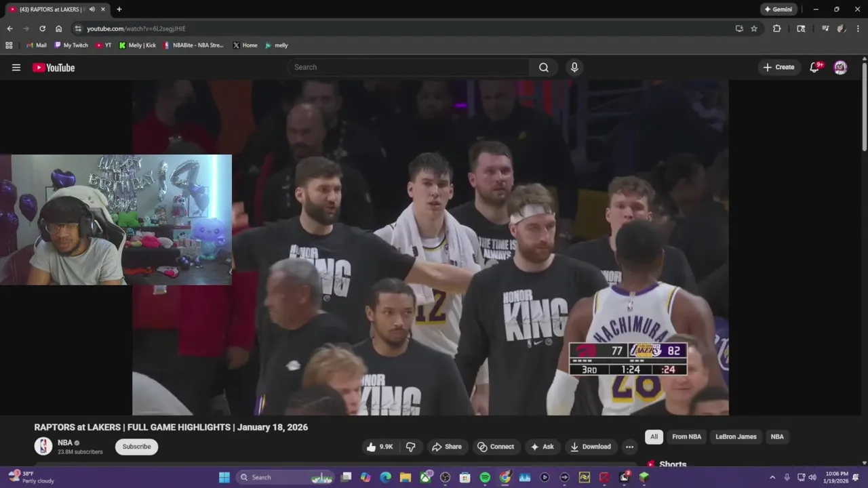
Task: Go to the YouTube home logo
Action: coord(54,67)
